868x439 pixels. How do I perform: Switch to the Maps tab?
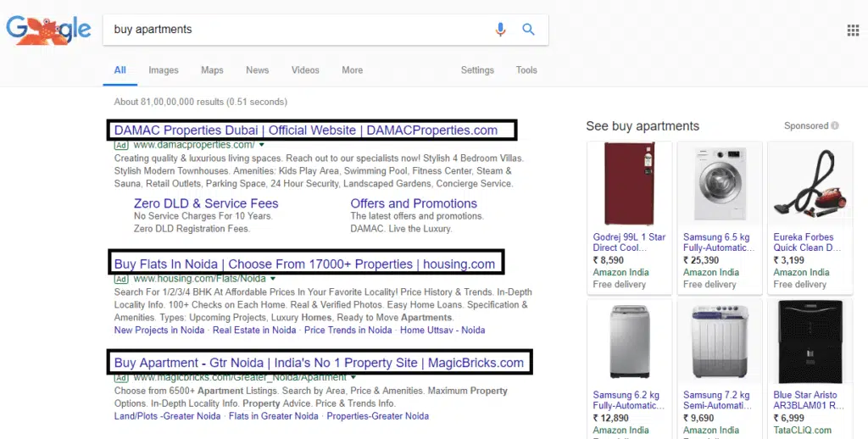click(x=212, y=70)
